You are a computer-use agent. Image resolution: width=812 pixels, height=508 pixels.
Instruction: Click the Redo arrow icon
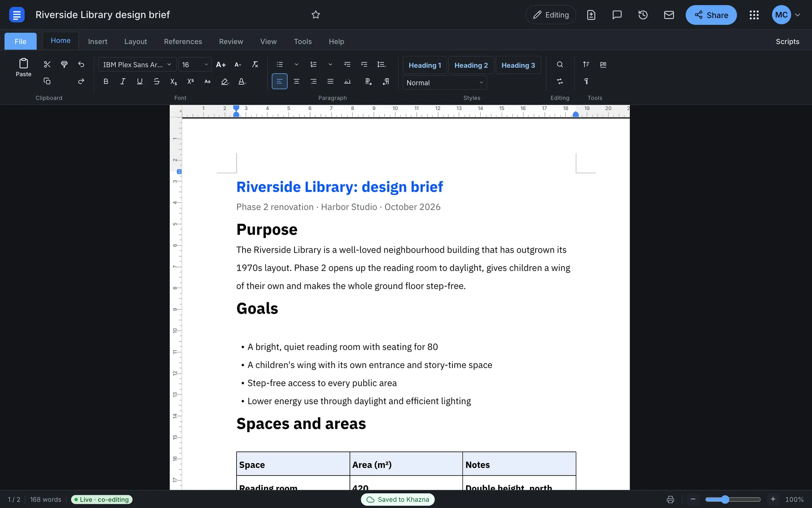(81, 81)
